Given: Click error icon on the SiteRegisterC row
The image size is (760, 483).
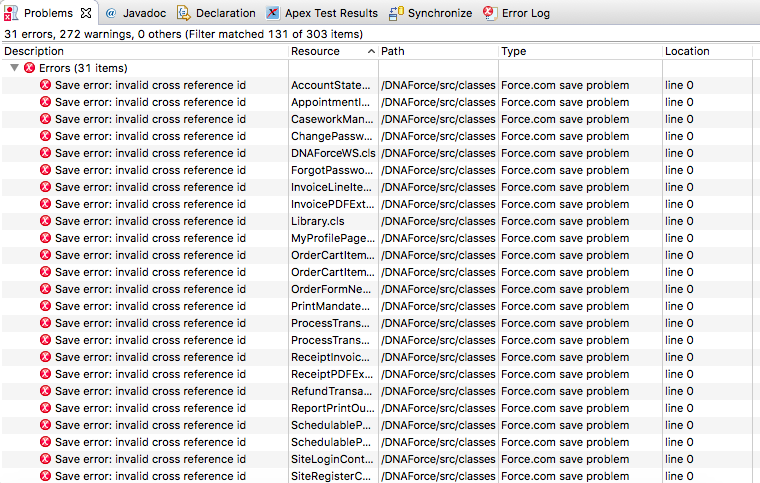Looking at the screenshot, I should pyautogui.click(x=46, y=476).
